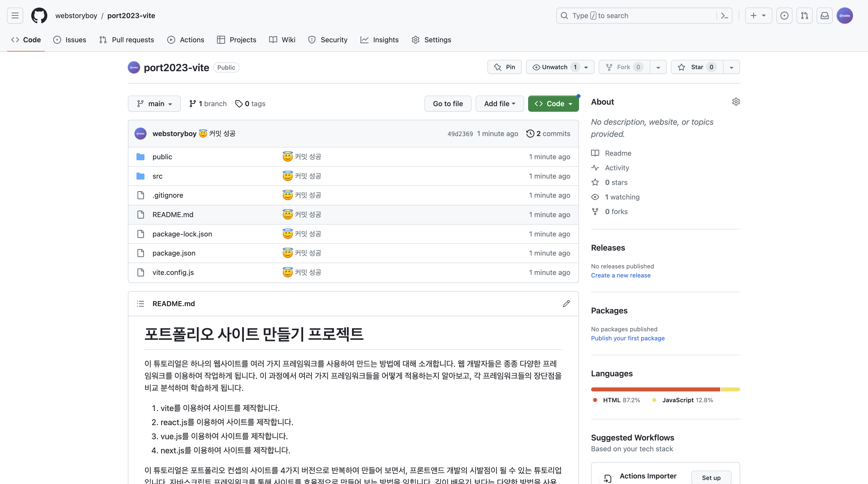Open the green Code dropdown
Viewport: 868px width, 484px height.
coord(553,104)
